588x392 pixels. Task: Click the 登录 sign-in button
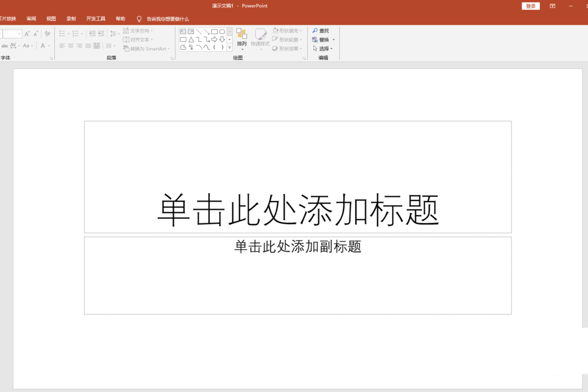click(530, 6)
